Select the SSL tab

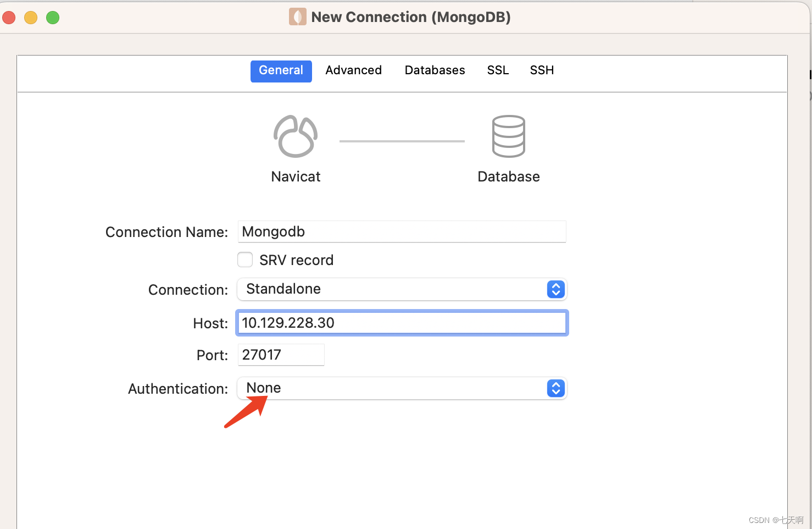click(498, 70)
